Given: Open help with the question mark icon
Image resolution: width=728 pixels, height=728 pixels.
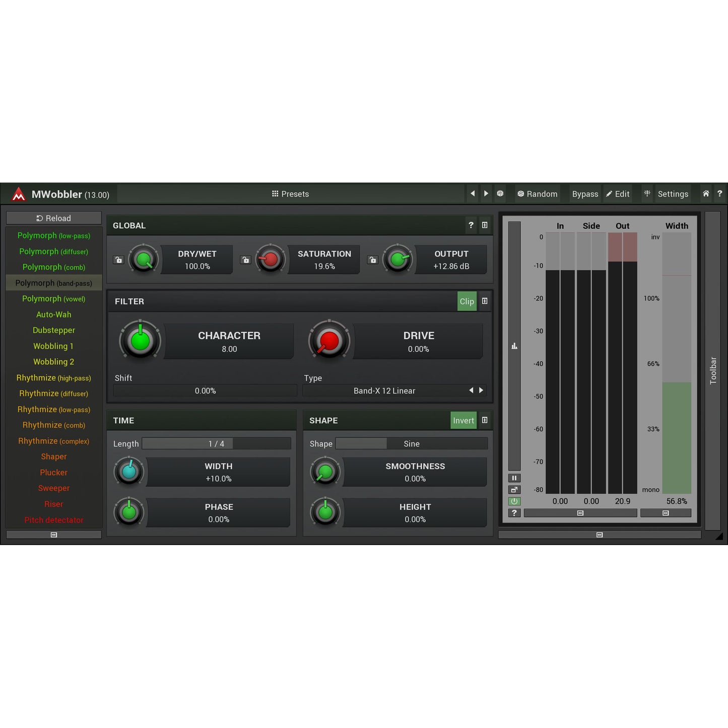Looking at the screenshot, I should coord(720,193).
